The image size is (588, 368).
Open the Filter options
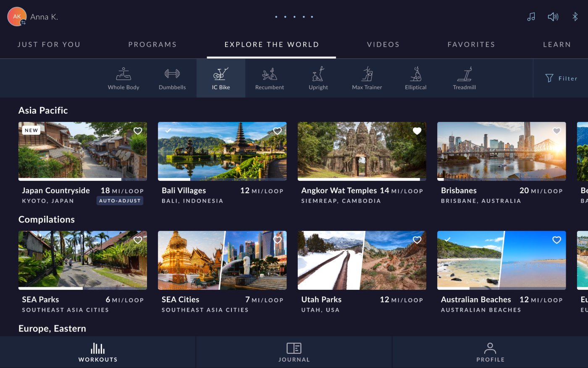tap(561, 78)
